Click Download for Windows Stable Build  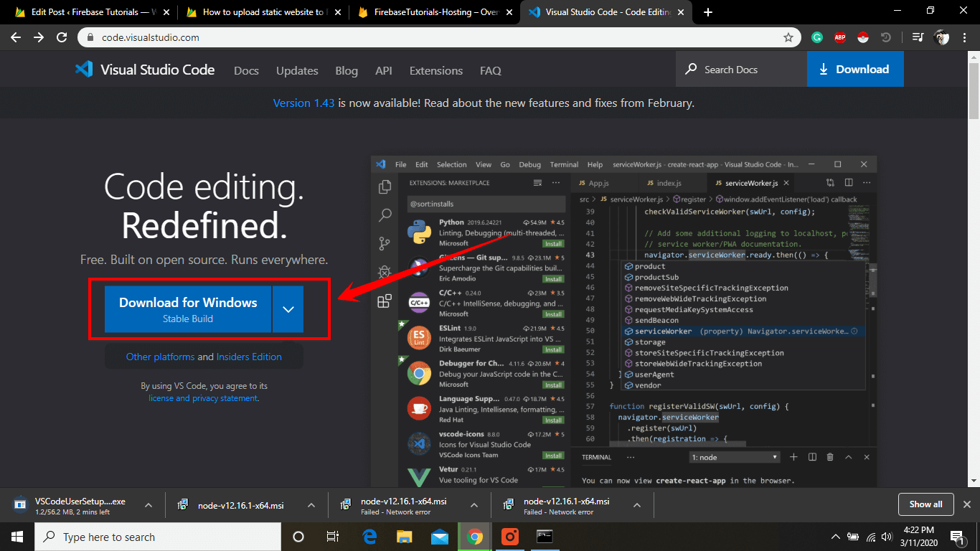tap(188, 309)
